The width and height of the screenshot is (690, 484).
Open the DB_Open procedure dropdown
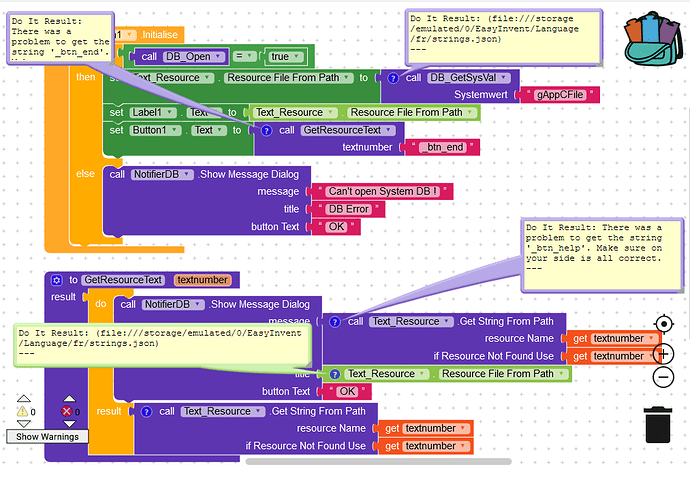point(194,56)
